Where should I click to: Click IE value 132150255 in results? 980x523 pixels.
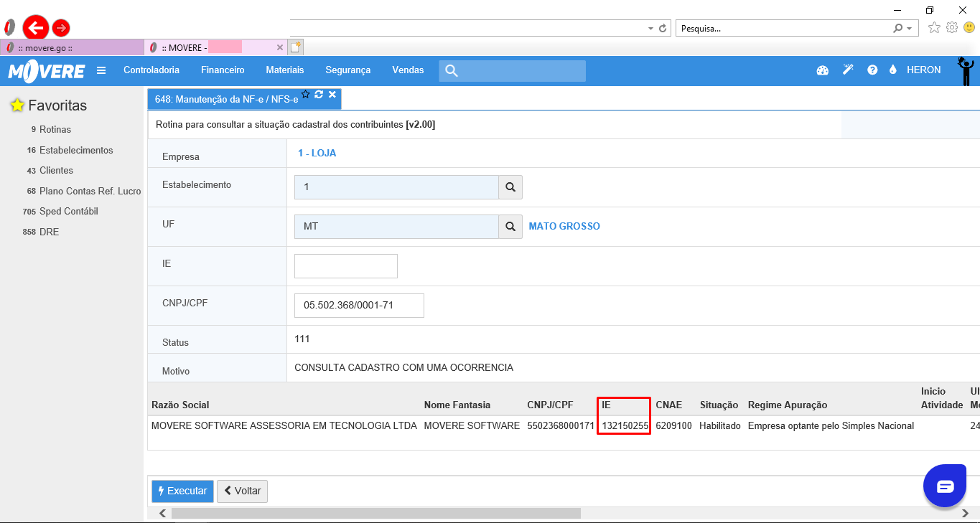tap(625, 426)
